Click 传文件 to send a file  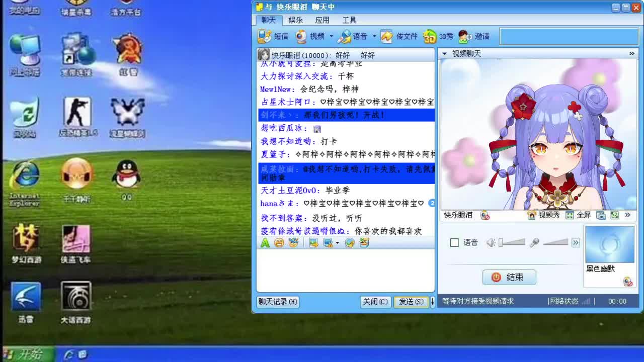pos(399,36)
